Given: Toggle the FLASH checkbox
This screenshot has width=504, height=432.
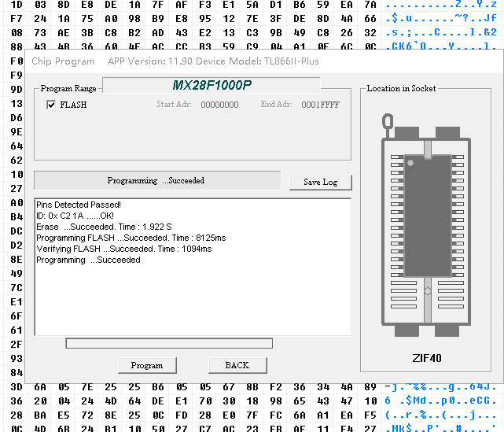Looking at the screenshot, I should [51, 105].
